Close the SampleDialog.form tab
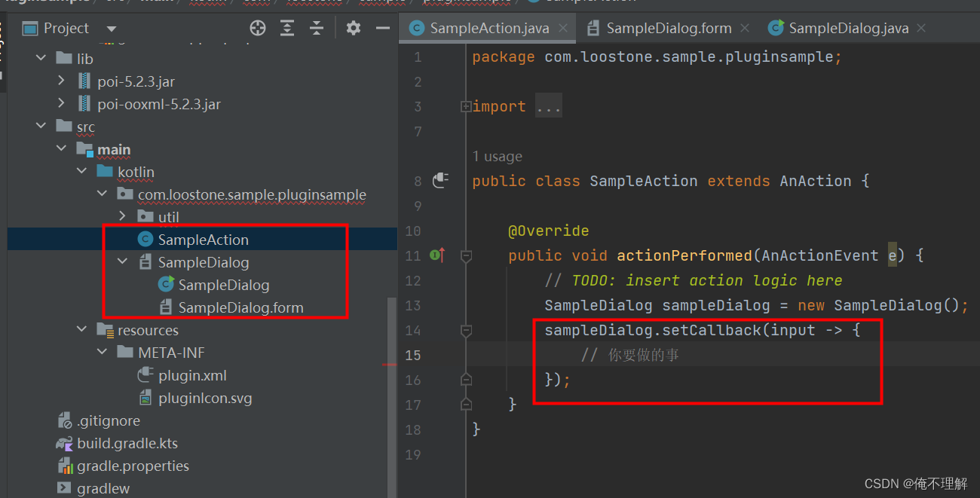The height and width of the screenshot is (498, 980). [745, 28]
